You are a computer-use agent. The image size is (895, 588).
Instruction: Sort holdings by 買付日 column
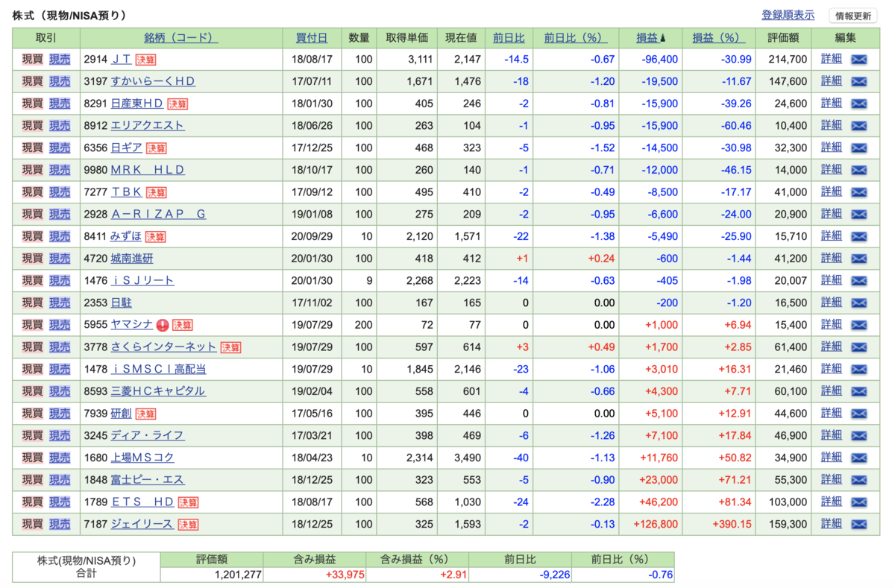pos(312,37)
